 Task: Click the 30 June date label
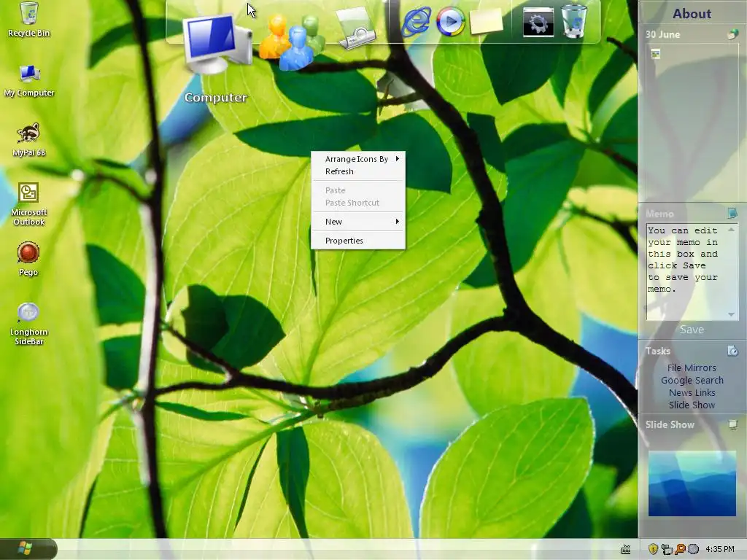pos(662,34)
